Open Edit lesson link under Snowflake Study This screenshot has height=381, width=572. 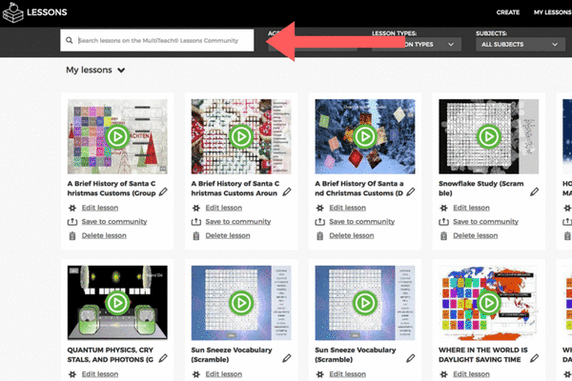471,208
